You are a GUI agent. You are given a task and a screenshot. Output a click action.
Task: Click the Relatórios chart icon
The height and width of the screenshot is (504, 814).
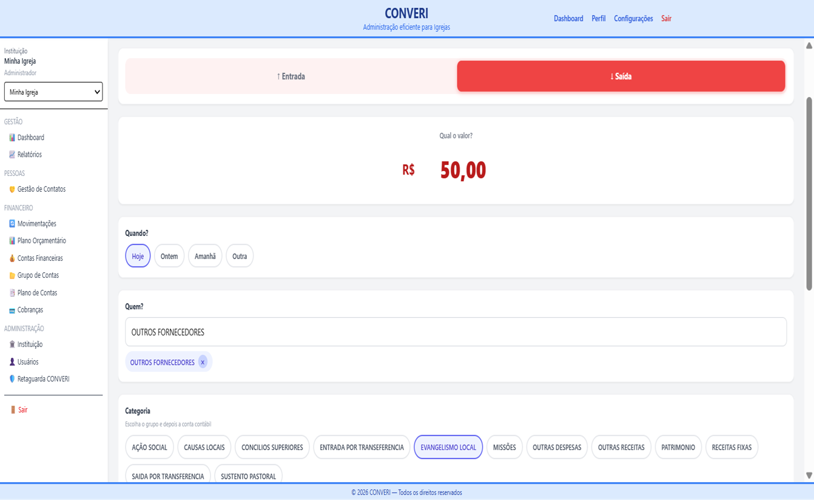pyautogui.click(x=12, y=155)
